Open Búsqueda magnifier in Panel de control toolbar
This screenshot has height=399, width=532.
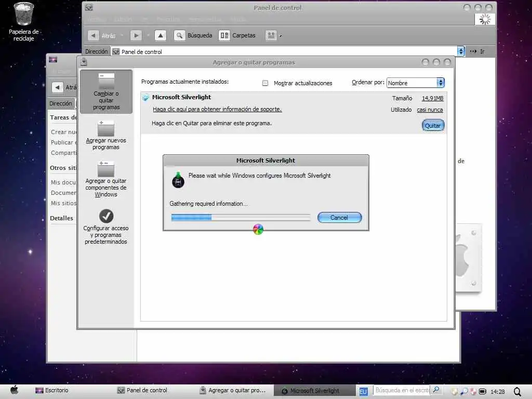coord(179,35)
